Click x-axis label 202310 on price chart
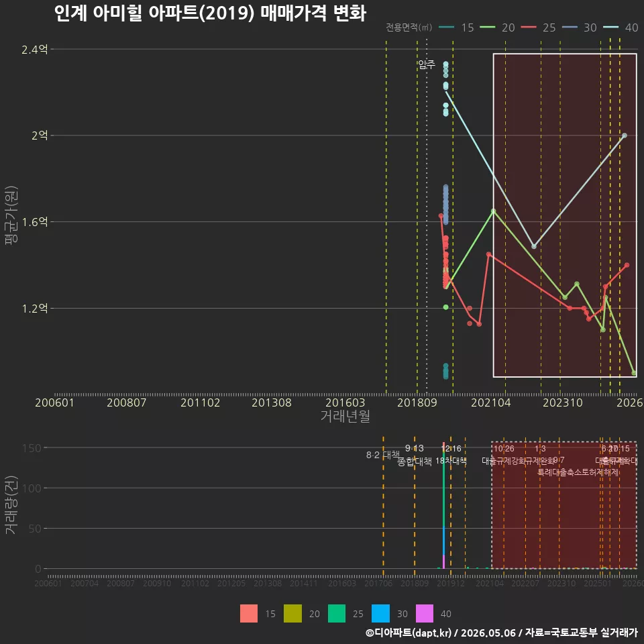 click(563, 402)
